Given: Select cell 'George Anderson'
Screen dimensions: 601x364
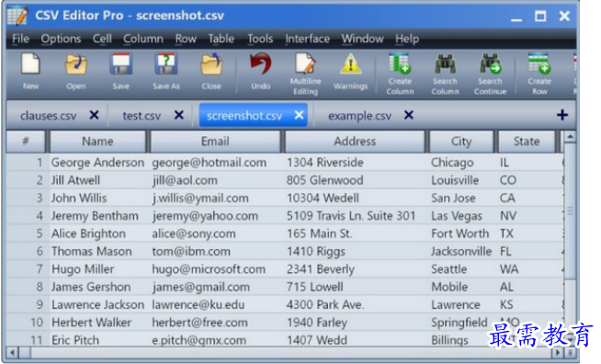Looking at the screenshot, I should (97, 163).
